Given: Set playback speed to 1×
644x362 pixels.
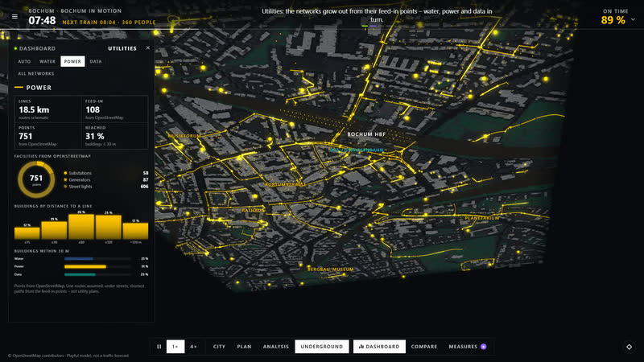Looking at the screenshot, I should tap(175, 347).
